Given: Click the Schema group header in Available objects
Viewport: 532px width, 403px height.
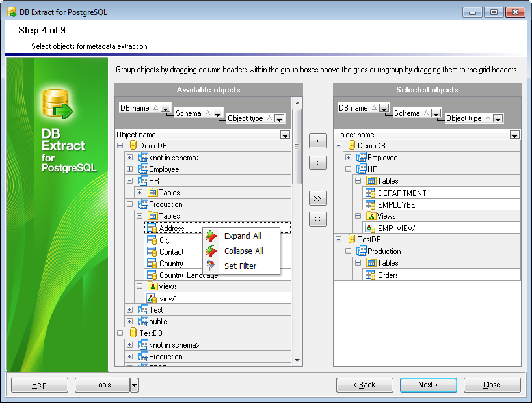Looking at the screenshot, I should tap(198, 113).
